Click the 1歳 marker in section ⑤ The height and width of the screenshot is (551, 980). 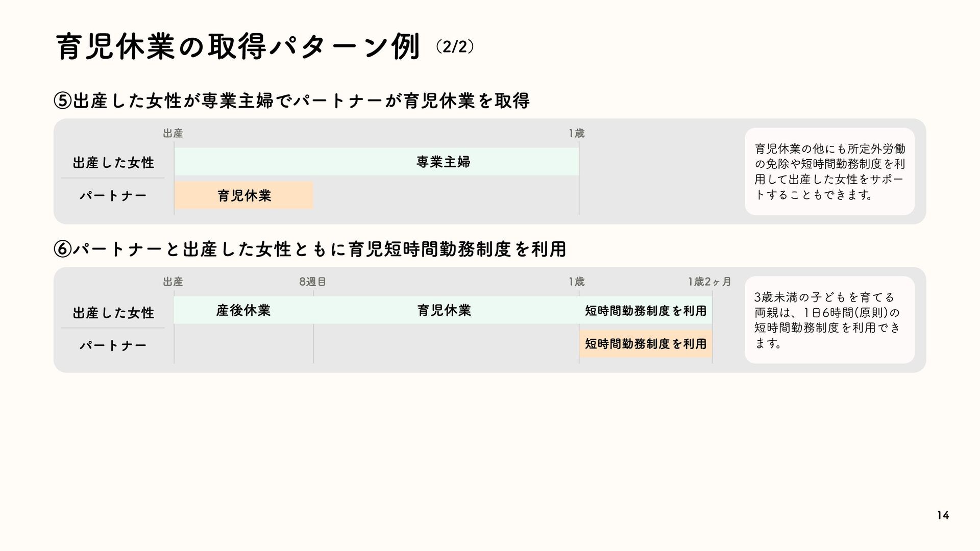coord(577,134)
